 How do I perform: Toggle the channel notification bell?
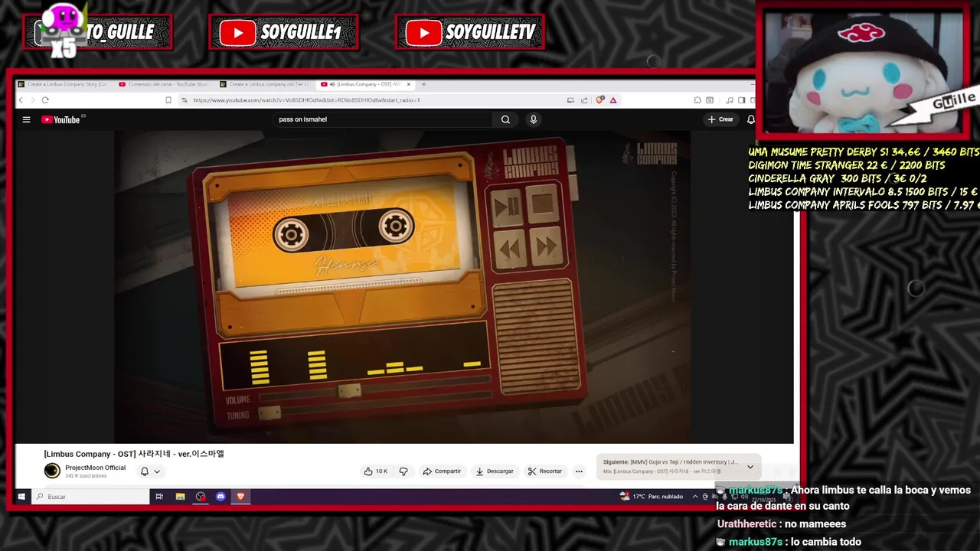coord(144,471)
